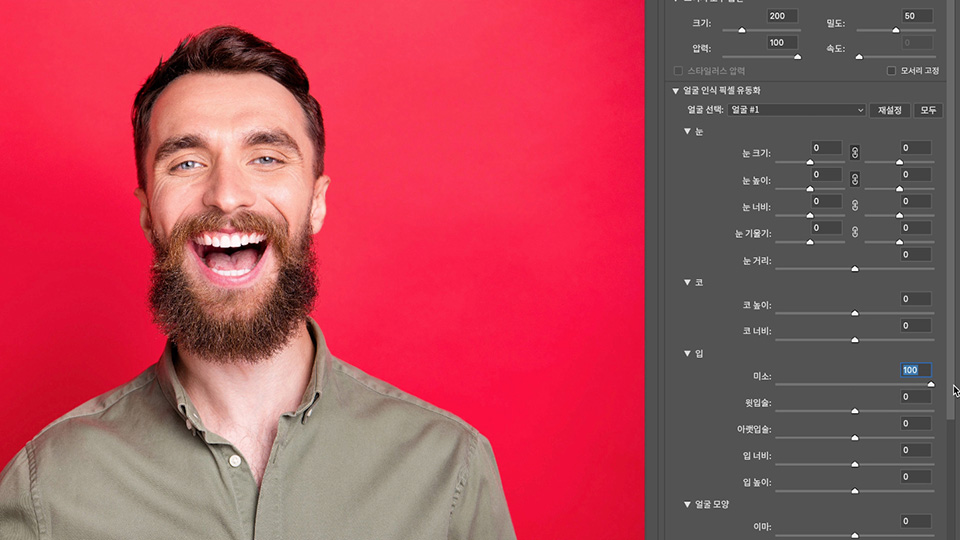Image resolution: width=960 pixels, height=540 pixels.
Task: Click the 미소 value field showing 100
Action: (x=916, y=370)
